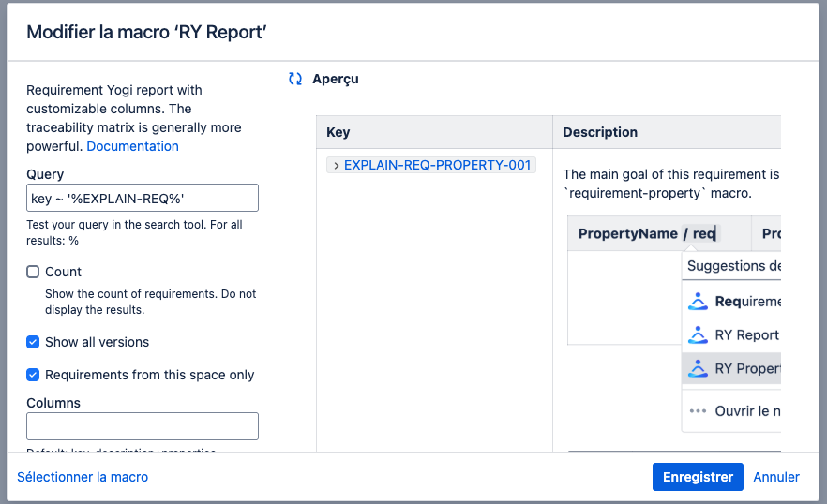Enable the Count checkbox
This screenshot has height=504, width=827.
[x=34, y=272]
